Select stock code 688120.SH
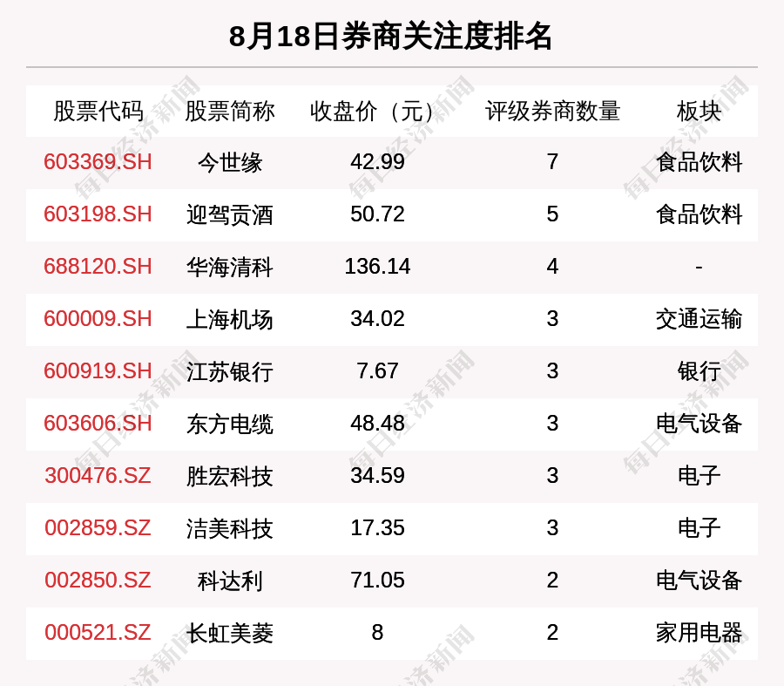The width and height of the screenshot is (784, 686). tap(98, 266)
